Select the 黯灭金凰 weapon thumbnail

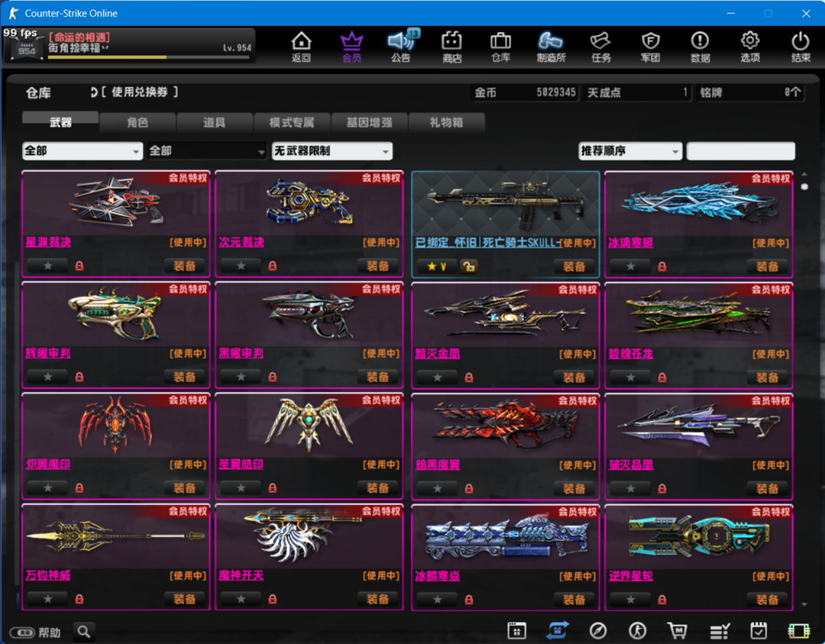505,315
